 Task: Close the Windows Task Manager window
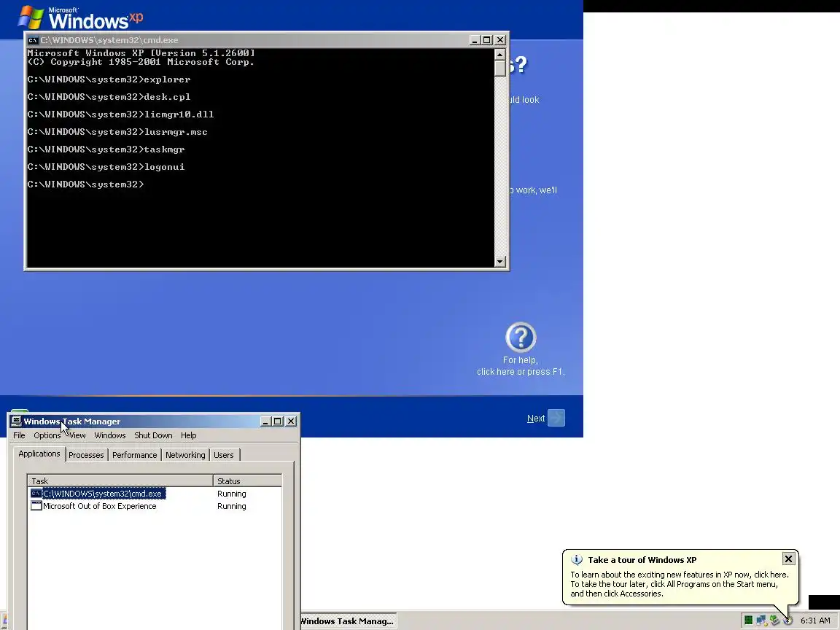pos(291,421)
